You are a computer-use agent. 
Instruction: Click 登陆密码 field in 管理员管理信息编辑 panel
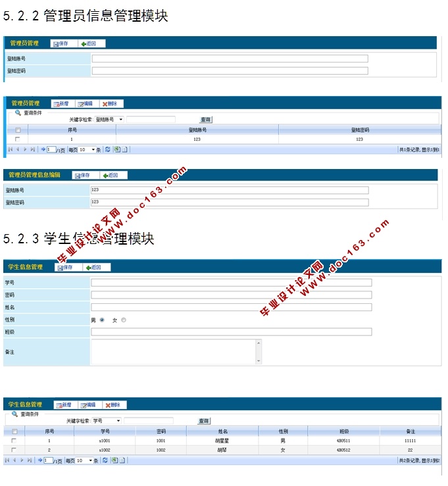(x=230, y=203)
